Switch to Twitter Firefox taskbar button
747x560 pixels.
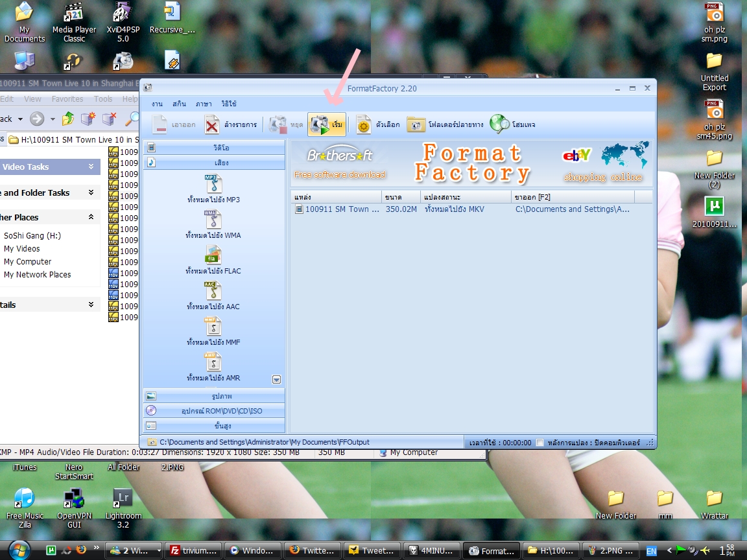(313, 550)
